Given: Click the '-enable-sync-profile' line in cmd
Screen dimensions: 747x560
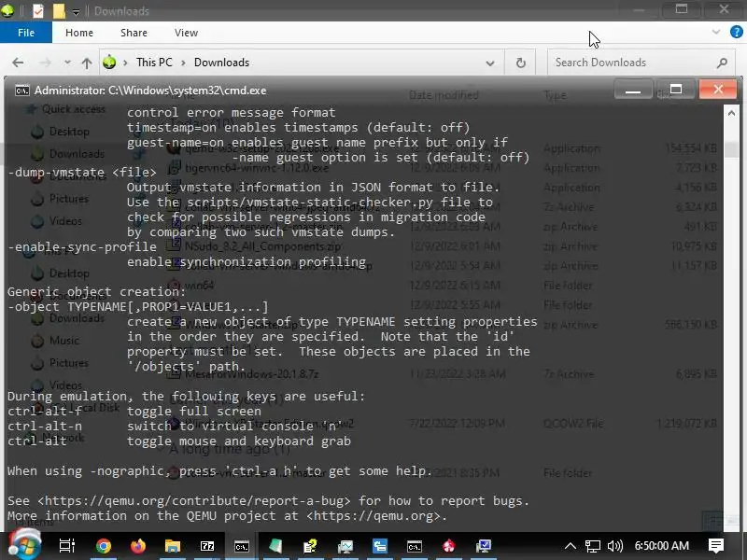Looking at the screenshot, I should click(x=82, y=246).
